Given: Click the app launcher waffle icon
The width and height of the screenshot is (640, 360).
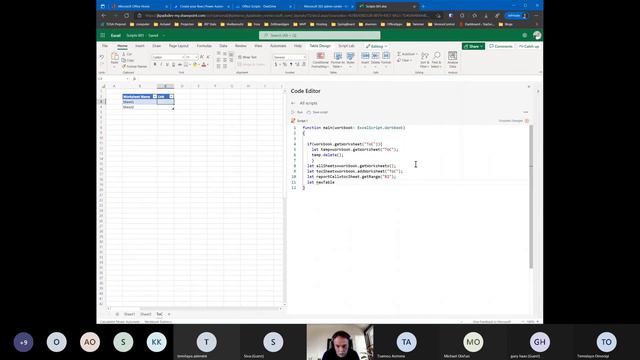Looking at the screenshot, I should point(102,36).
